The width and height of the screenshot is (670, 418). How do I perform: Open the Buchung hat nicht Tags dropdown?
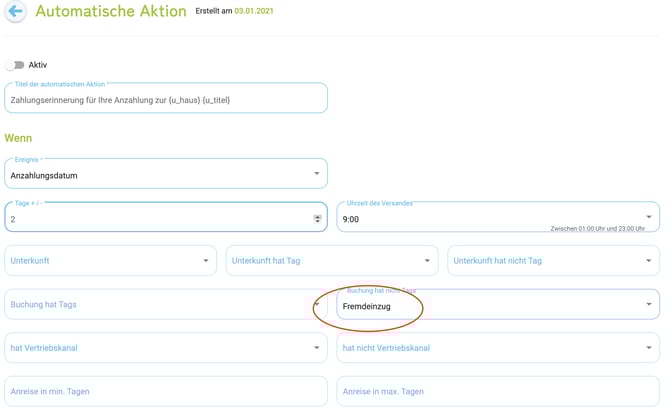498,304
